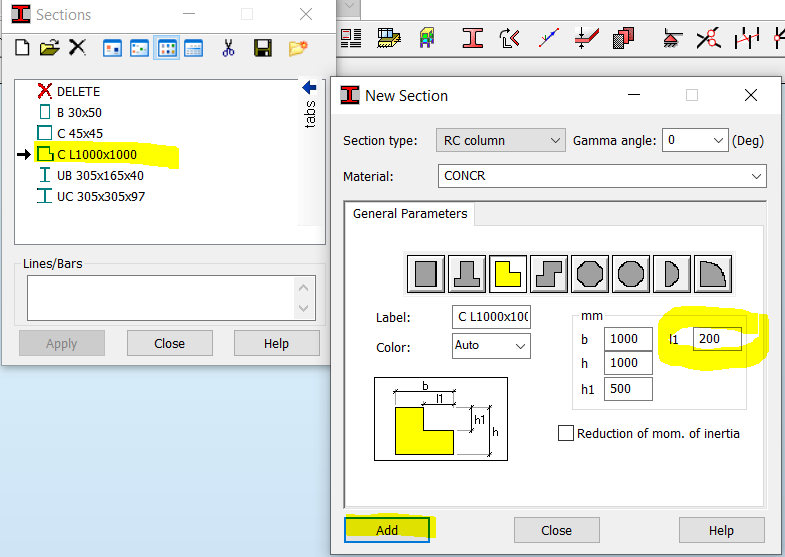Click Help button in Sections window
This screenshot has height=557, width=785.
(276, 343)
